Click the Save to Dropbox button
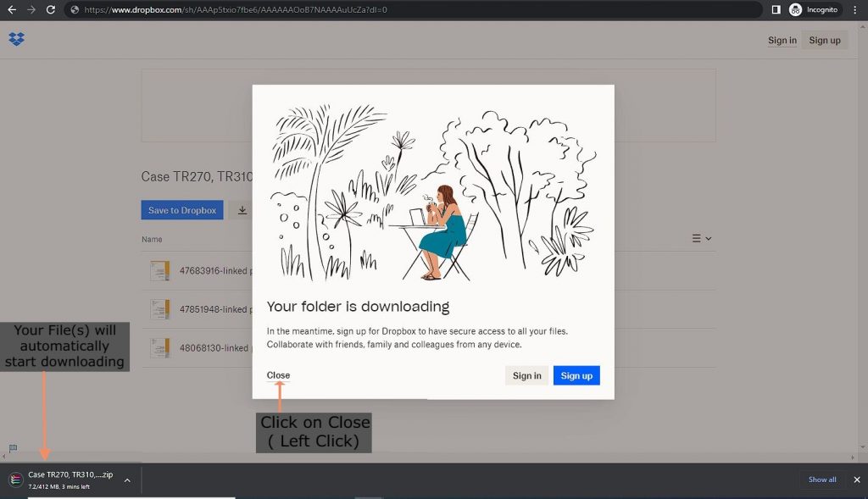868x499 pixels. tap(182, 210)
